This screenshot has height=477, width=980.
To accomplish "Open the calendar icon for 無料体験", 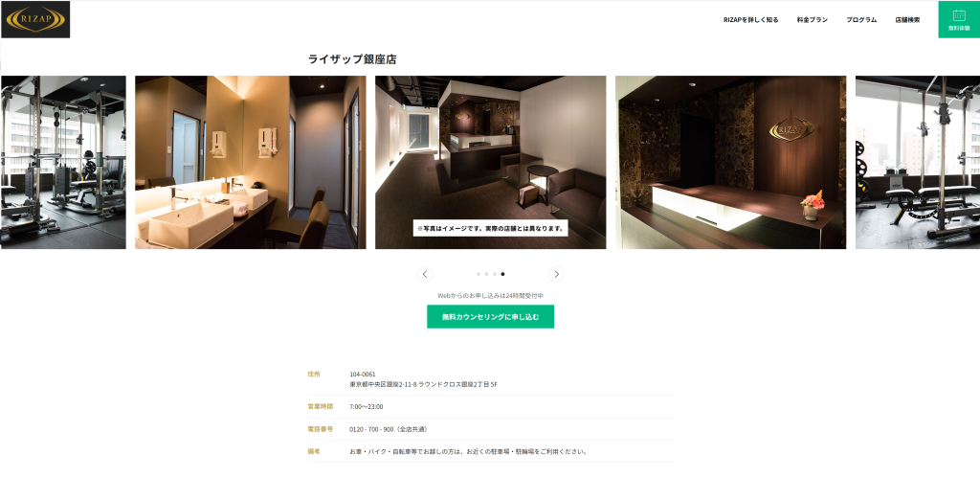I will tap(959, 15).
